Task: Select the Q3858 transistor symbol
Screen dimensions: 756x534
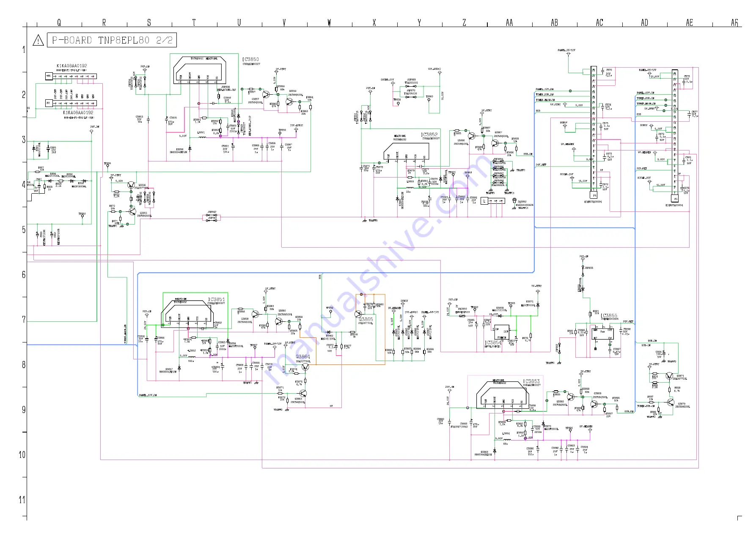Action: (255, 314)
